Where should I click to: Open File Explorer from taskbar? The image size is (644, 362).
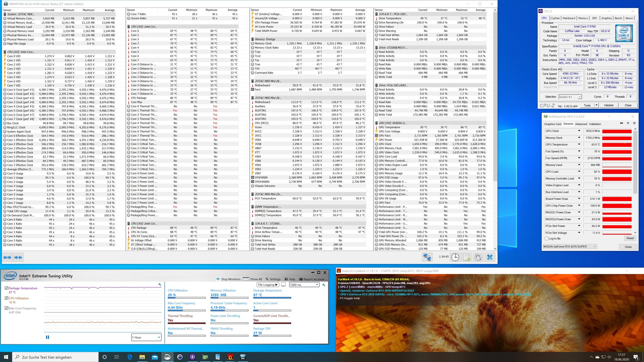pyautogui.click(x=142, y=357)
